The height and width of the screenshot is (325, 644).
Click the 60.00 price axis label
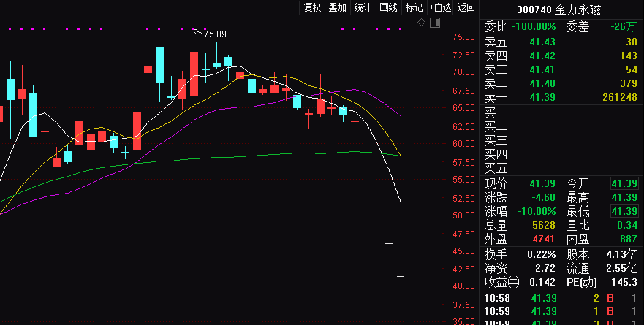pos(463,144)
